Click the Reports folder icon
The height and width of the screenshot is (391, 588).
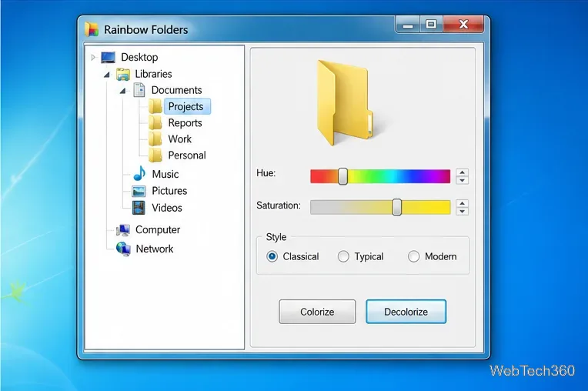point(155,122)
